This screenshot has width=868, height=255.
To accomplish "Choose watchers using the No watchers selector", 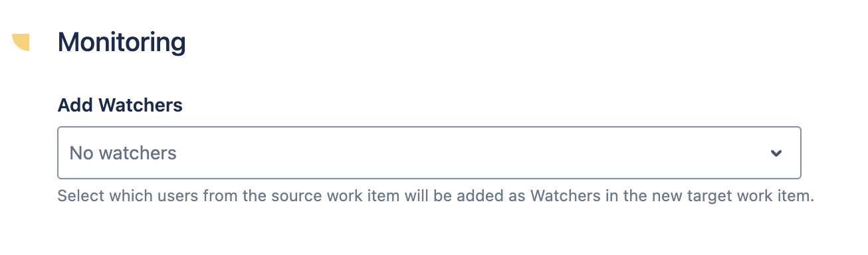I will [429, 153].
